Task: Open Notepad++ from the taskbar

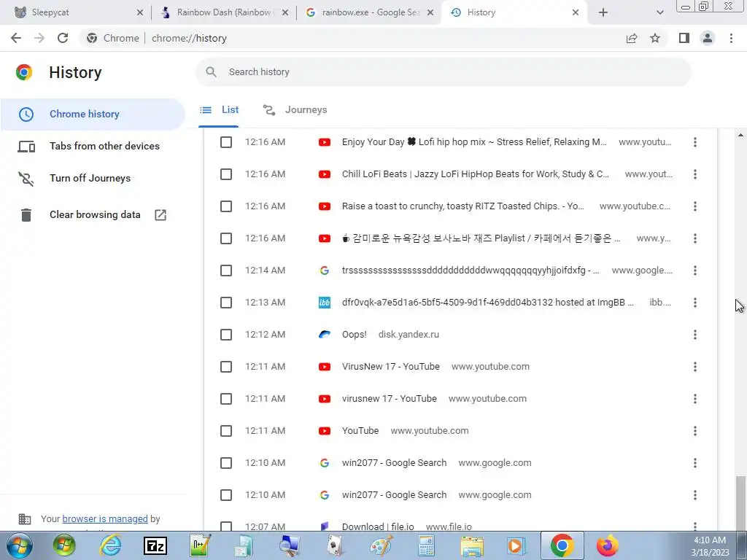Action: [x=200, y=545]
